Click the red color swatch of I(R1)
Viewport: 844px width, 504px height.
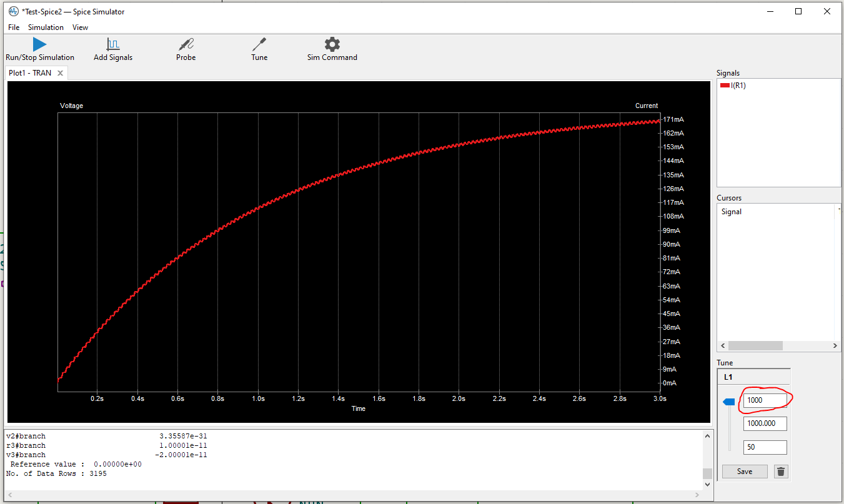[725, 86]
